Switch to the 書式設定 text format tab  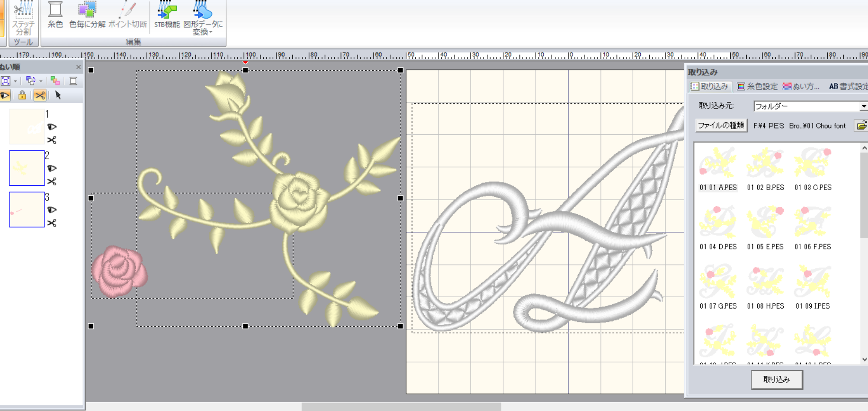848,86
